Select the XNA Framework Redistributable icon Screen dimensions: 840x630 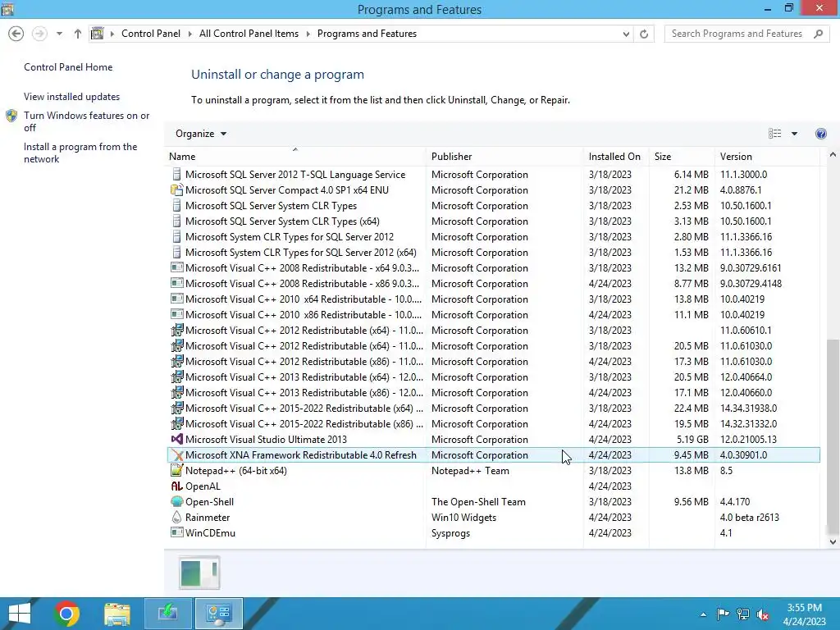pos(177,454)
